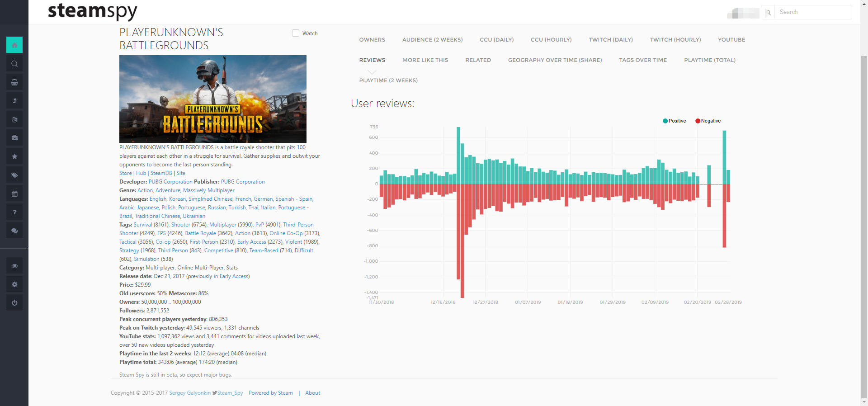The image size is (868, 406).
Task: Open the Competitive tag link
Action: 219,250
